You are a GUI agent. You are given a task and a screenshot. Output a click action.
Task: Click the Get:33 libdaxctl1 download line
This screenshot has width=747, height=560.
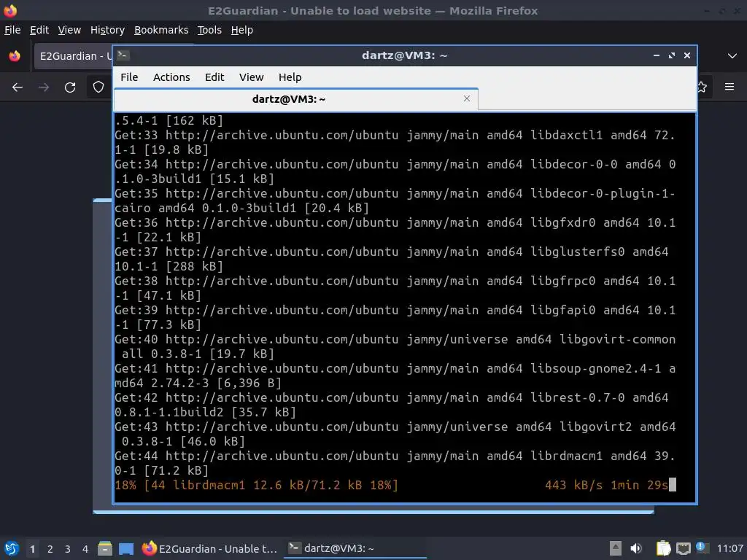coord(395,142)
